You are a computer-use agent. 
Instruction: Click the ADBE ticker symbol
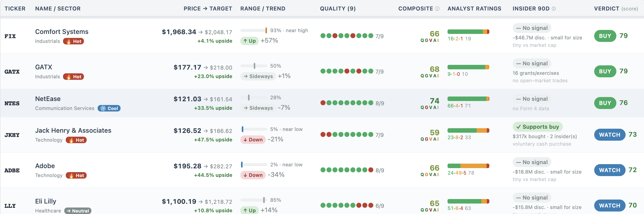pyautogui.click(x=12, y=170)
